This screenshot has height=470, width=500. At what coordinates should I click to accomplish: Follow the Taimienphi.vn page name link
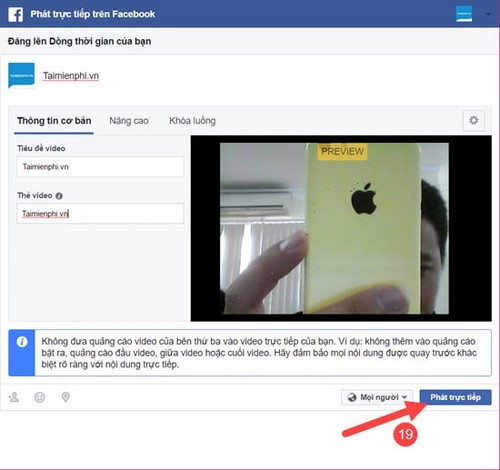click(x=71, y=76)
